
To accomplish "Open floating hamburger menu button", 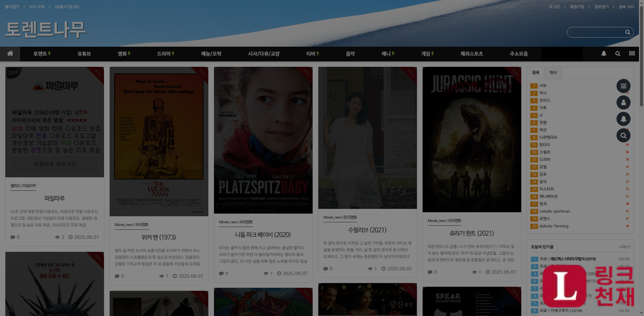I will pyautogui.click(x=624, y=86).
